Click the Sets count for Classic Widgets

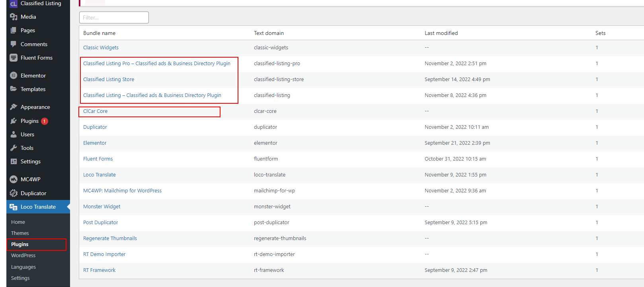pos(597,48)
